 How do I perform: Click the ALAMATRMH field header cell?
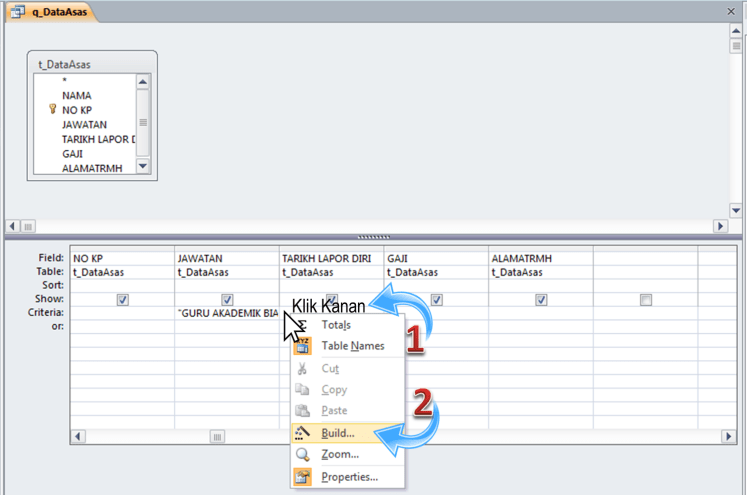(x=540, y=257)
